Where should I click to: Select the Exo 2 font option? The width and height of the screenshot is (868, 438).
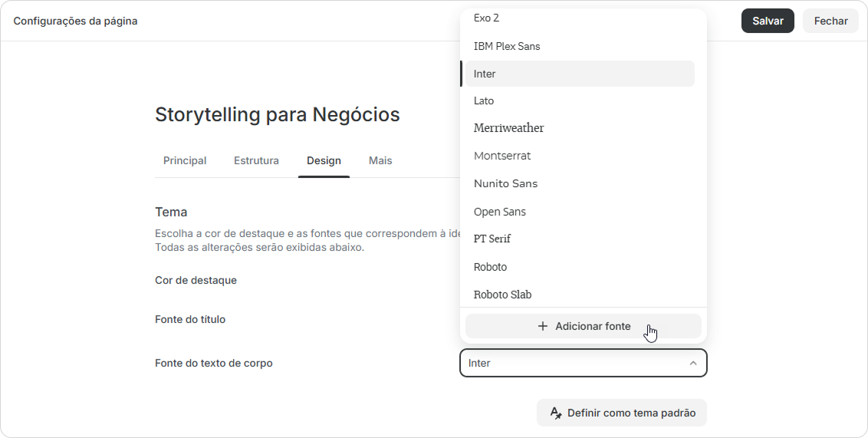pos(580,18)
